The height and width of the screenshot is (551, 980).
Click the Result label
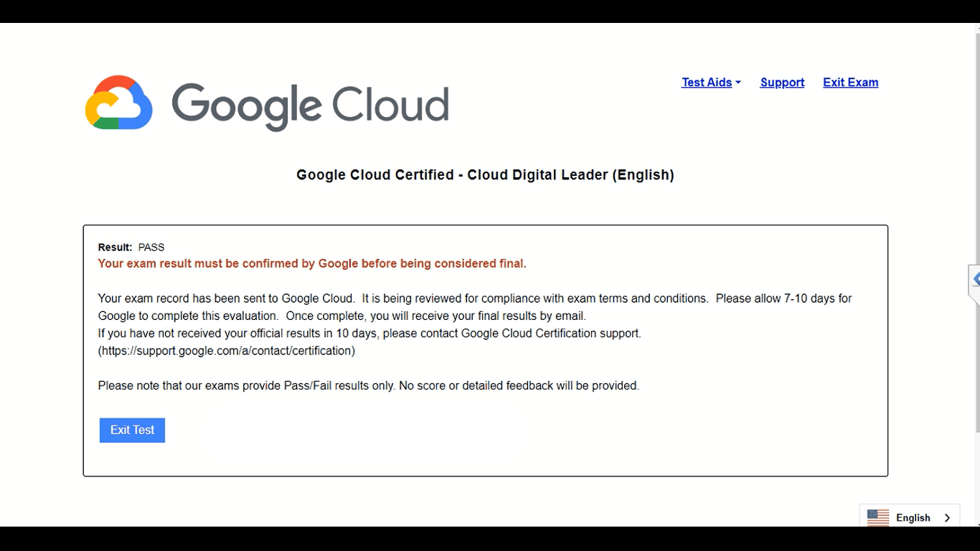[115, 248]
